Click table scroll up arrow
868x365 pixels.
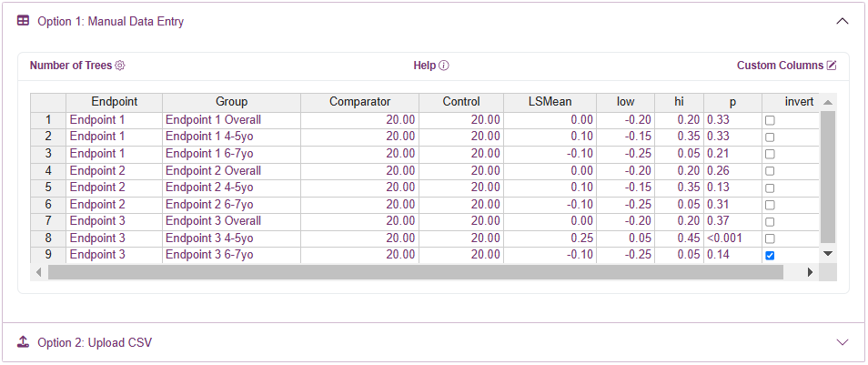point(828,103)
